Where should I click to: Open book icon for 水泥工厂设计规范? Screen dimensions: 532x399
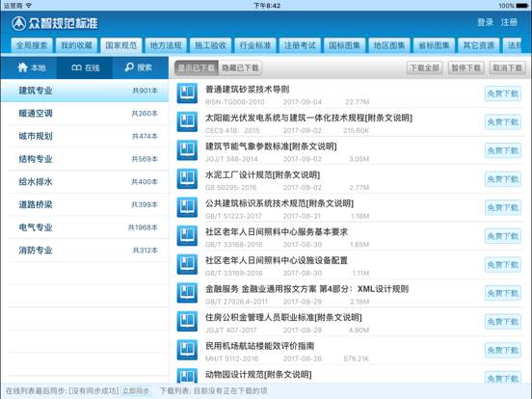click(187, 178)
